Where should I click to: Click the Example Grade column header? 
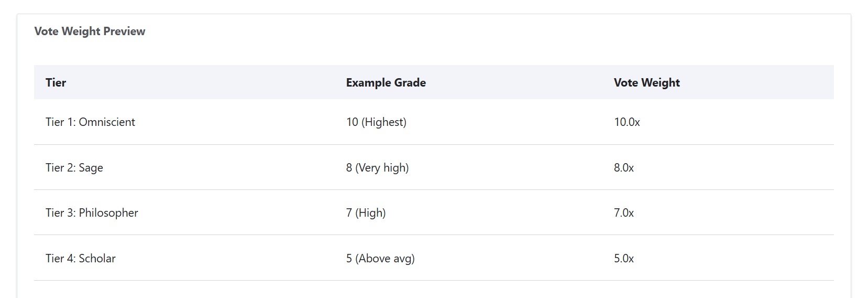(386, 83)
